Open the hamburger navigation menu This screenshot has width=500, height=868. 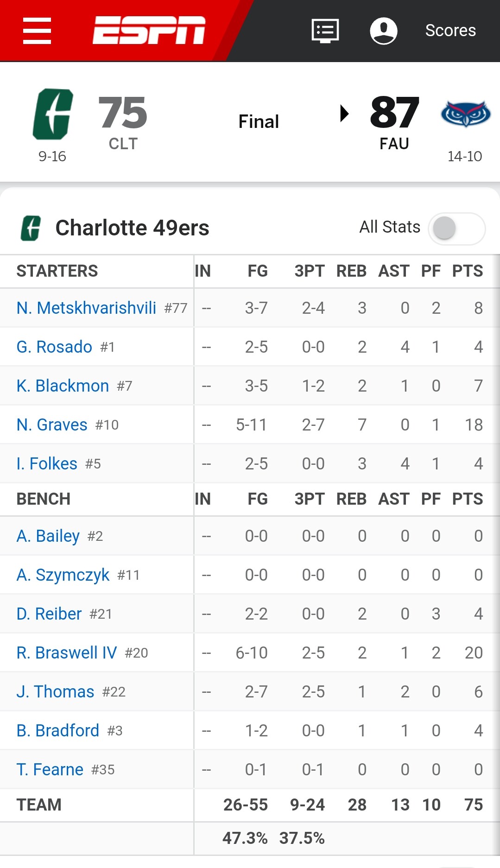click(37, 31)
